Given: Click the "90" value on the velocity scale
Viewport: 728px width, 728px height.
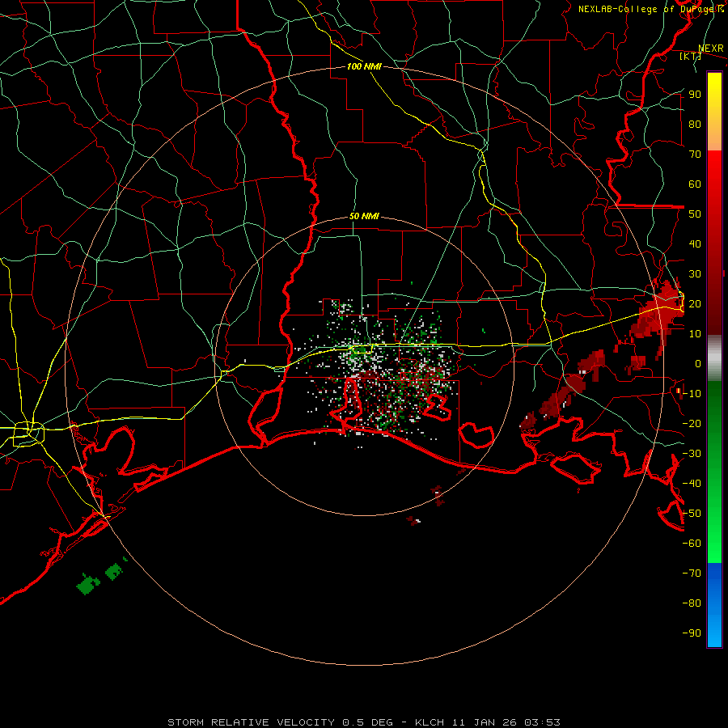Looking at the screenshot, I should [695, 95].
